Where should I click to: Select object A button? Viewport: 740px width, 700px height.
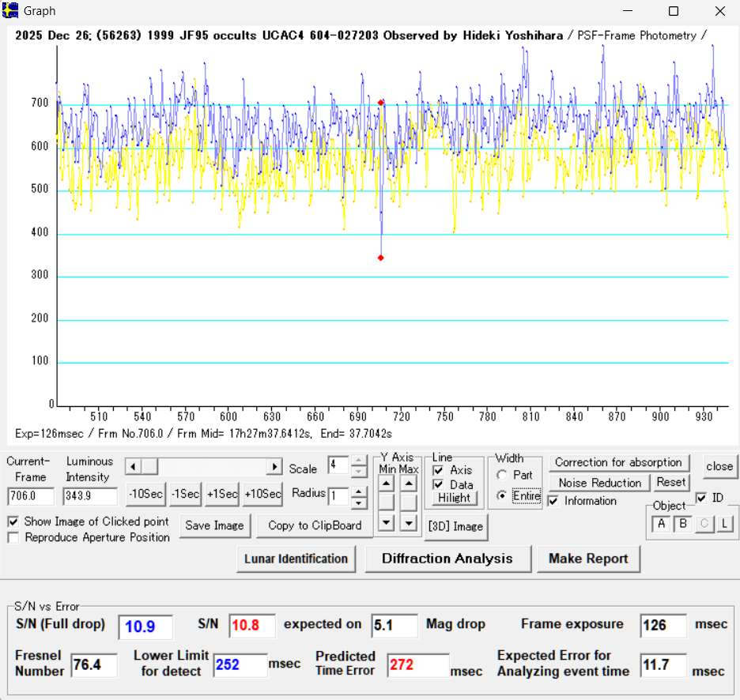661,524
